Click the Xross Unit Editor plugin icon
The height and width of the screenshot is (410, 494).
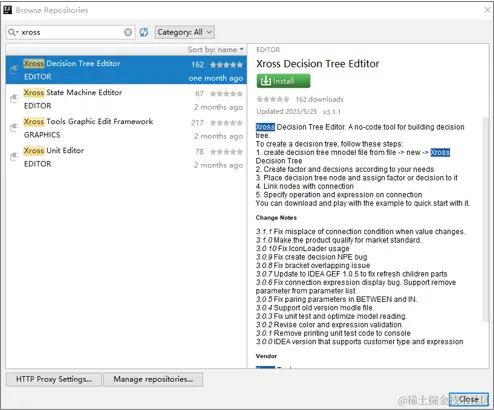pyautogui.click(x=14, y=156)
